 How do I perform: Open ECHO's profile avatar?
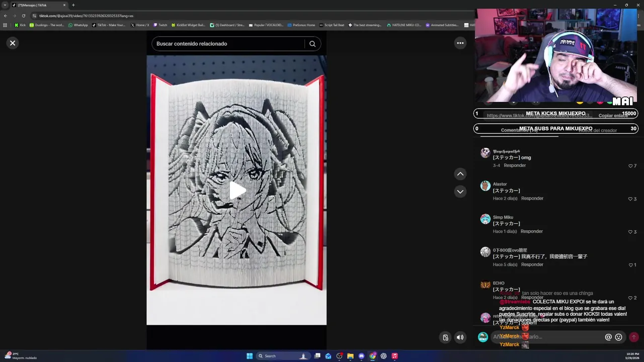click(x=485, y=285)
